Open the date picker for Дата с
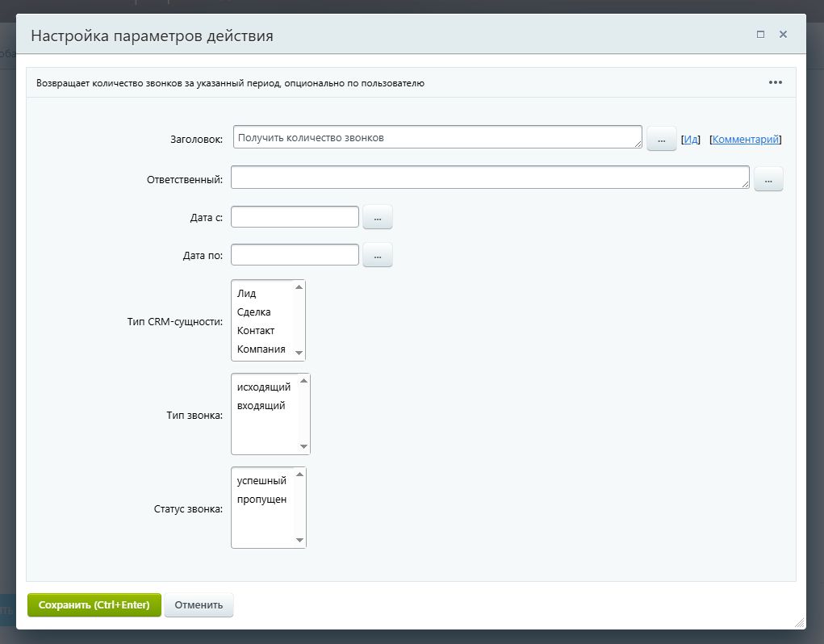 point(377,216)
